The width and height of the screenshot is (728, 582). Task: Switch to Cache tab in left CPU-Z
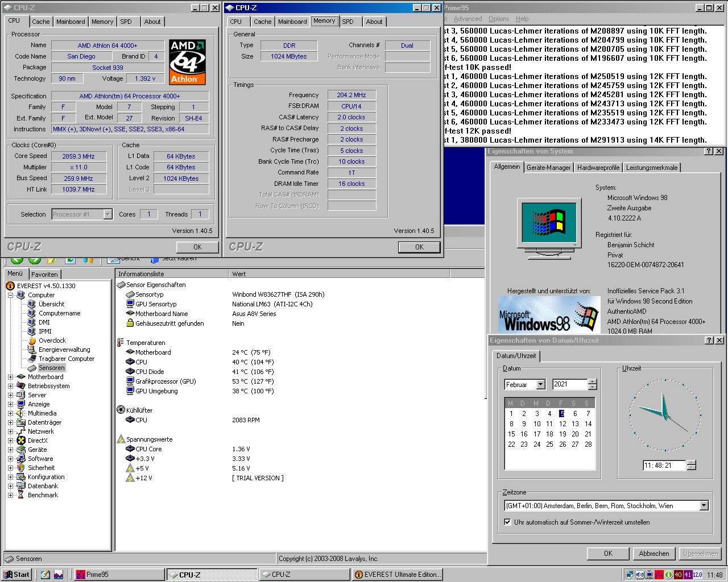coord(40,22)
